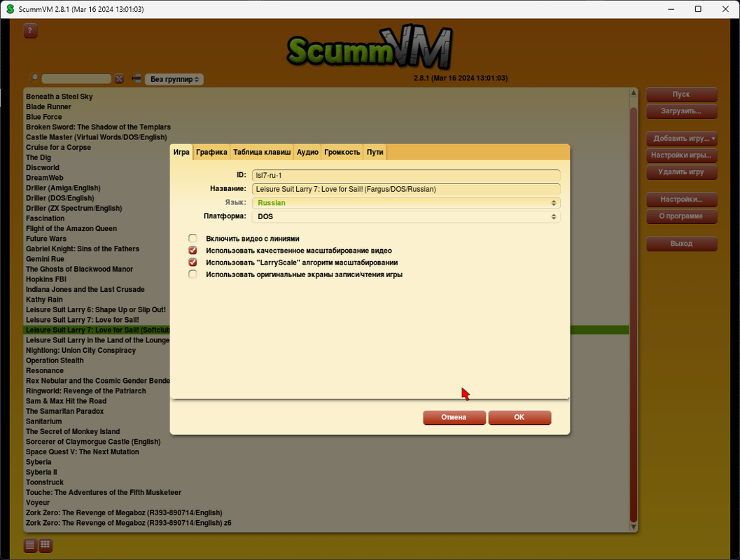Image resolution: width=740 pixels, height=560 pixels.
Task: Confirm with the OK button
Action: (x=519, y=417)
